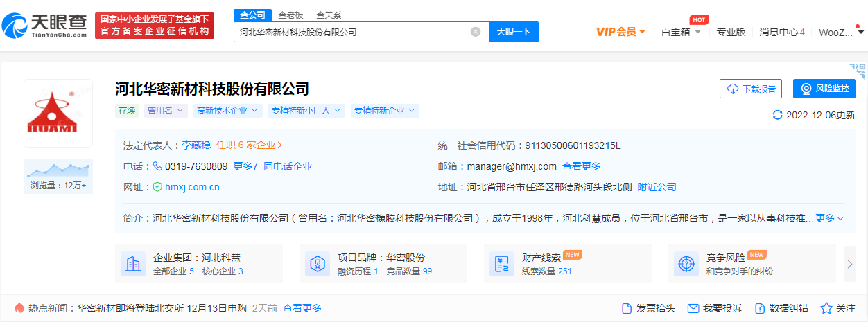The height and width of the screenshot is (322, 868).
Task: Click the 热点新闻 flame icon
Action: (19, 307)
